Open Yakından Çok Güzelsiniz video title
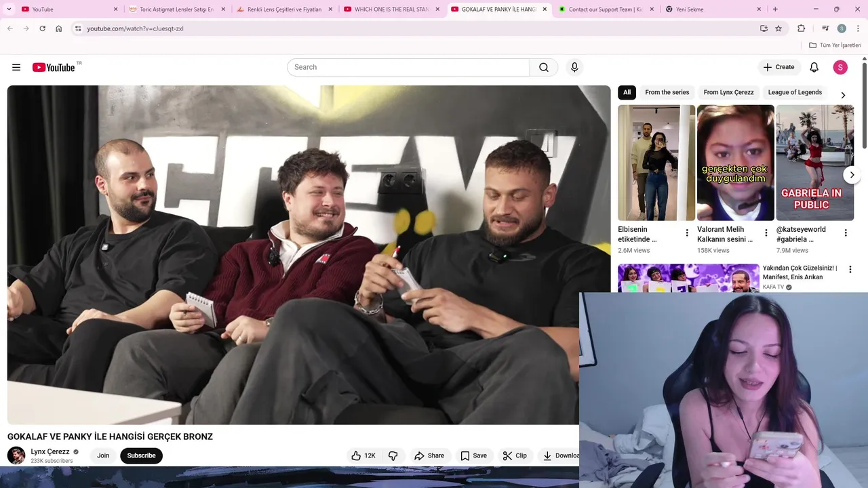The width and height of the screenshot is (868, 488). coord(800,272)
